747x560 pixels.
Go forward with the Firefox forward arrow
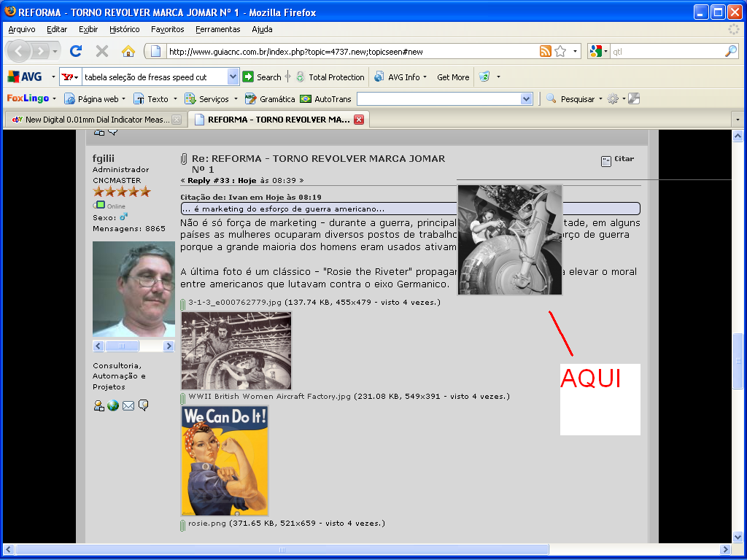click(41, 51)
